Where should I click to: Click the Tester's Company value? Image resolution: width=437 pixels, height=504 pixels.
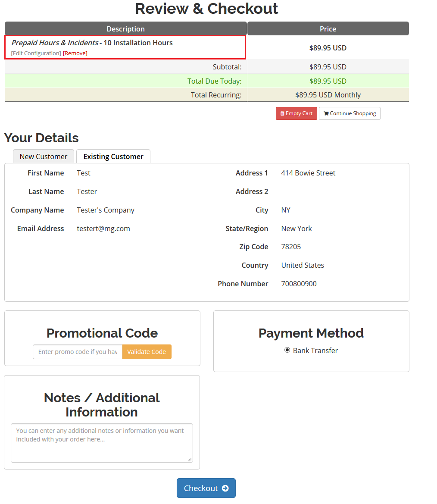pos(106,210)
